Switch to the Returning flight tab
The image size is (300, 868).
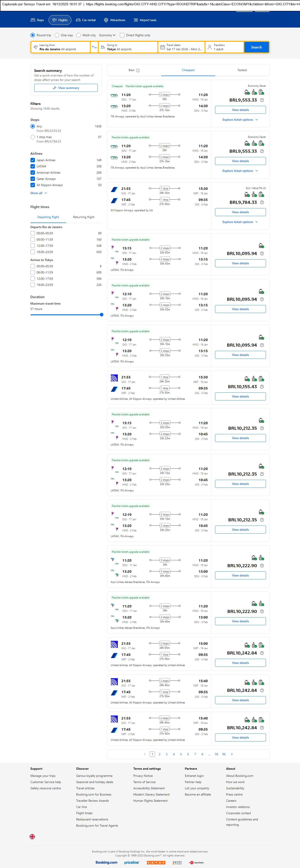coord(84,217)
